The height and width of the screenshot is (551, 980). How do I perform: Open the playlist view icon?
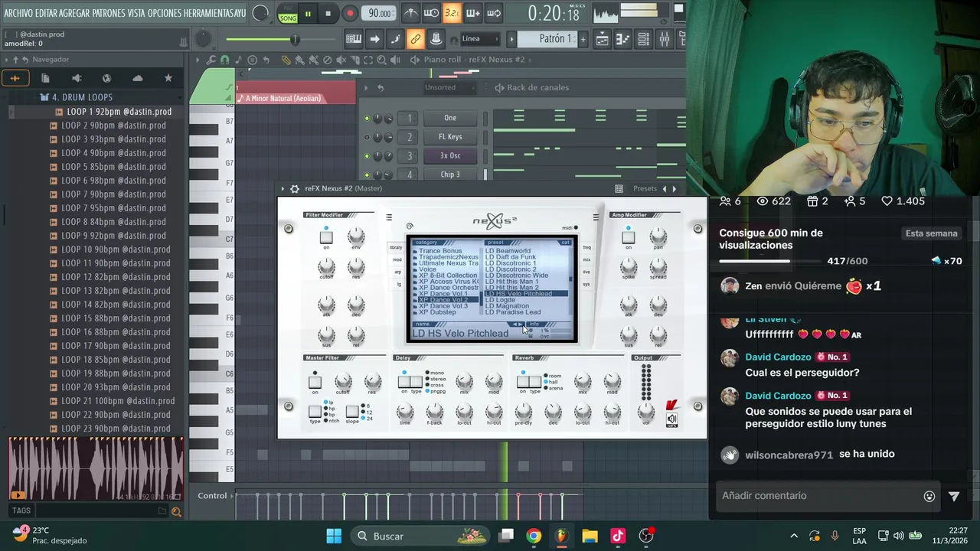(x=602, y=39)
